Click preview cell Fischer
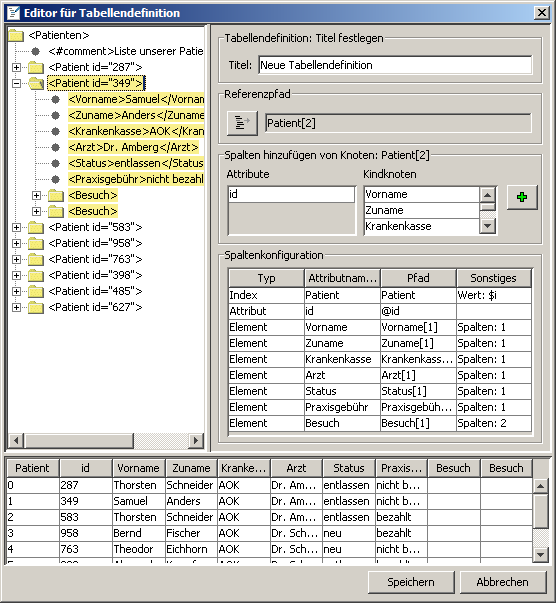Screen dimensions: 556x603 click(191, 533)
